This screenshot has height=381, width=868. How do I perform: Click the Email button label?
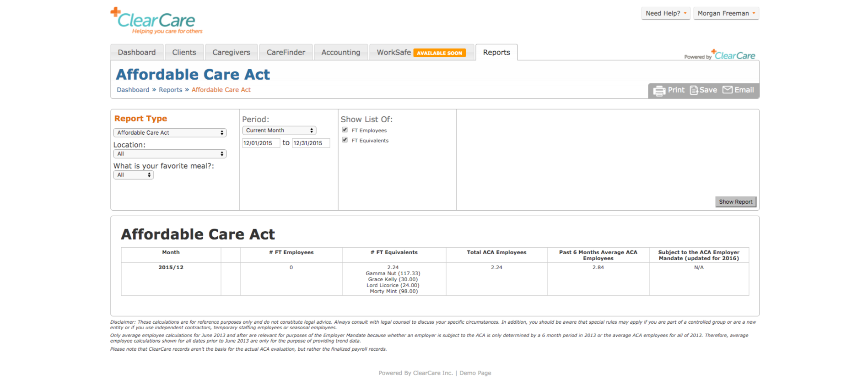[x=744, y=90]
